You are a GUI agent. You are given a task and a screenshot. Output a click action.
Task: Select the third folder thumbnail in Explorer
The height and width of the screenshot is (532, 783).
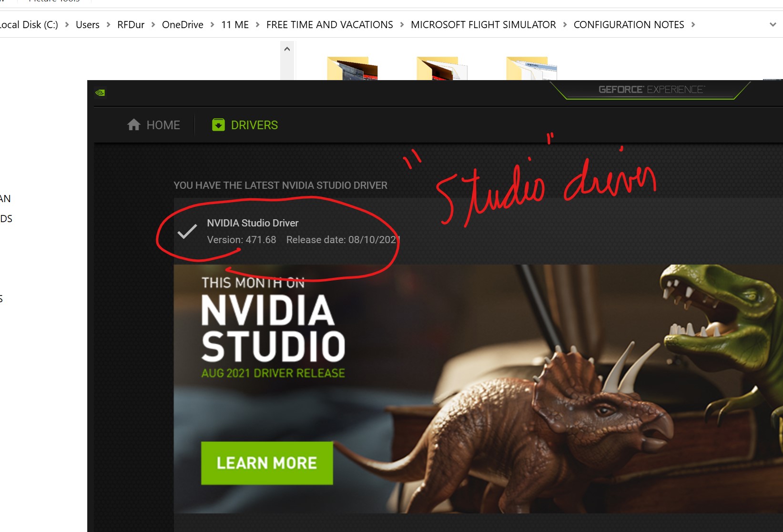pos(531,68)
